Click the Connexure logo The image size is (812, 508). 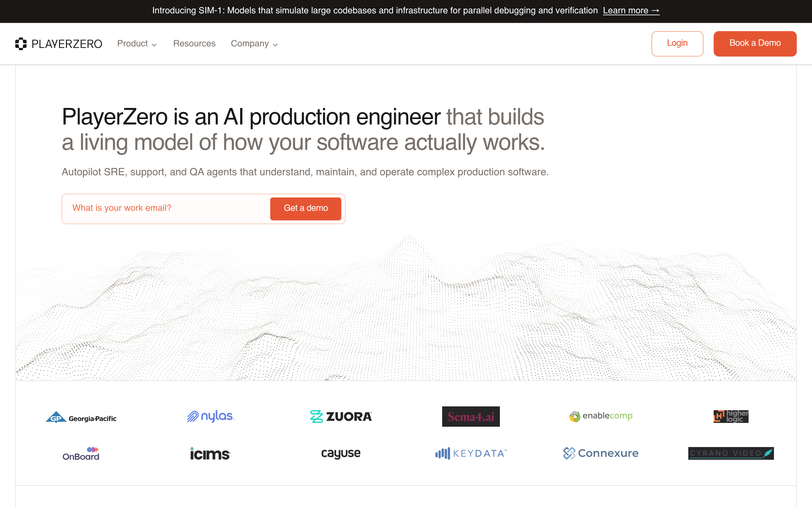601,453
